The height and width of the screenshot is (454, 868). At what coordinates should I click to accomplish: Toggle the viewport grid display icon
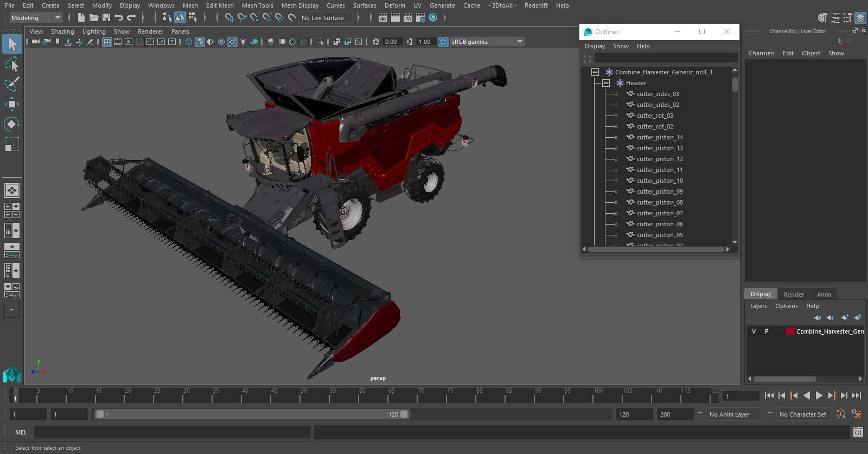(x=107, y=42)
